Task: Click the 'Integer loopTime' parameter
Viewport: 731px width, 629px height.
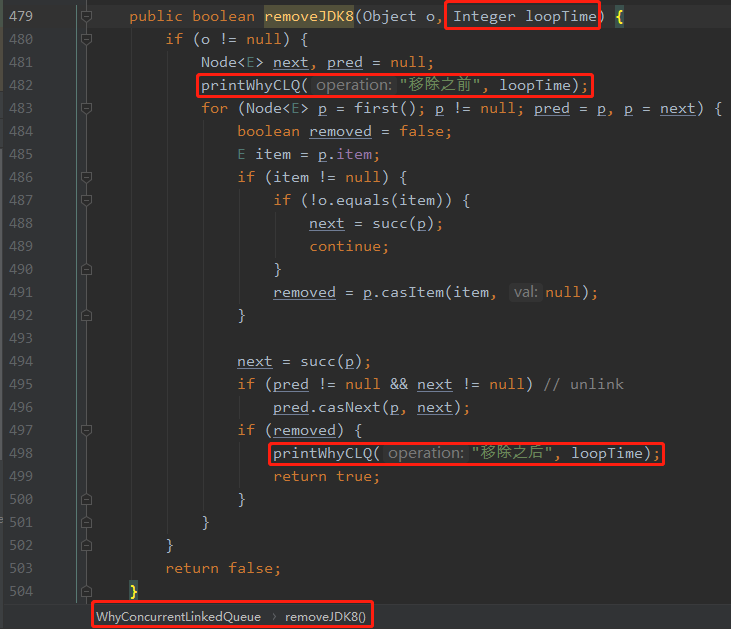Action: coord(525,16)
